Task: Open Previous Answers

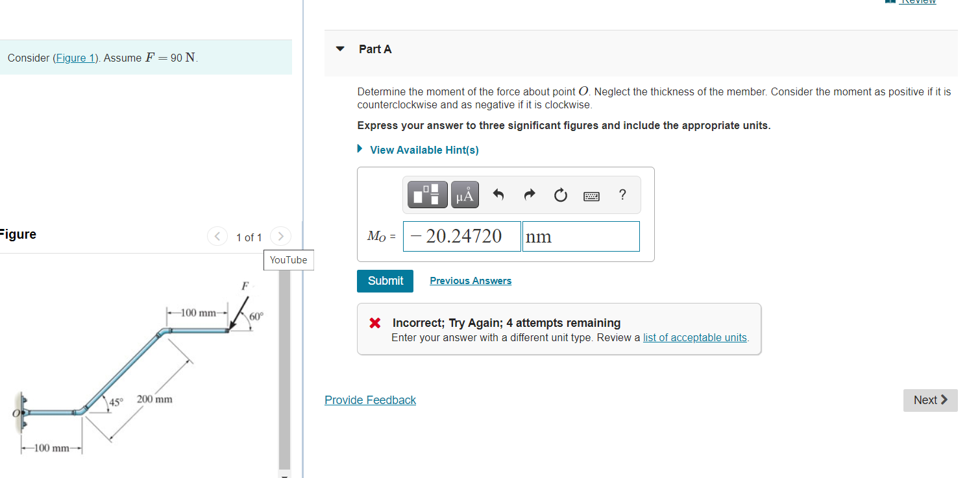Action: (x=470, y=280)
